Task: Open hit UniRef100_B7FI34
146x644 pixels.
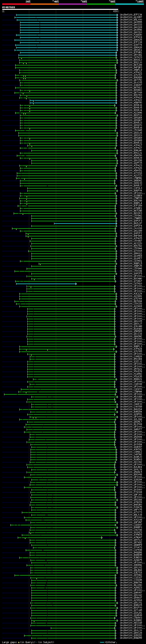Action: click(131, 15)
